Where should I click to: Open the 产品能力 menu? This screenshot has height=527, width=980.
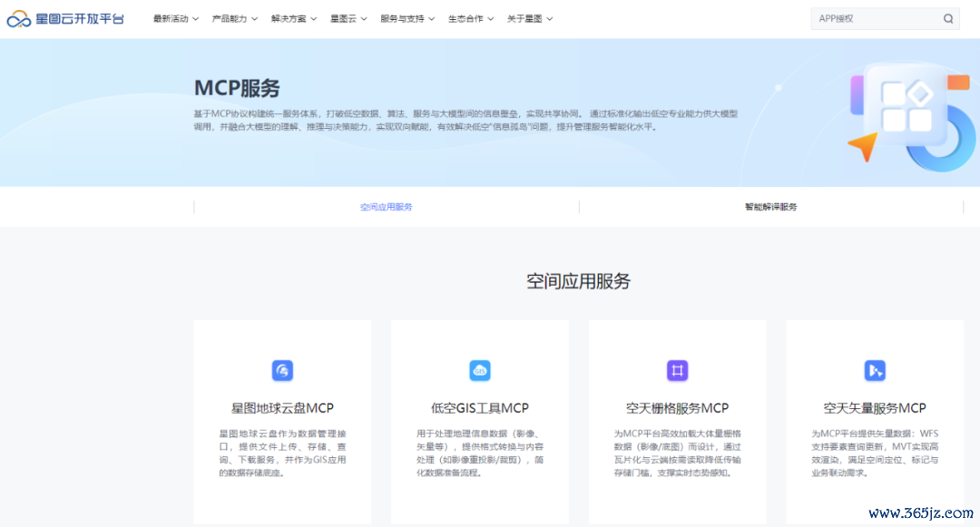click(230, 19)
